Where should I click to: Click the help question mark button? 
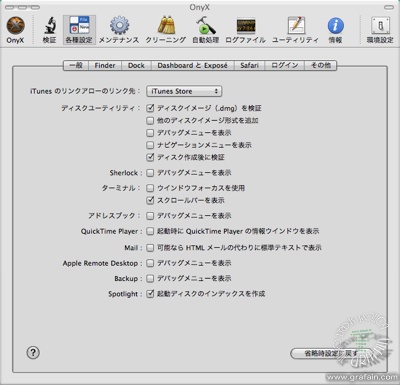33,352
